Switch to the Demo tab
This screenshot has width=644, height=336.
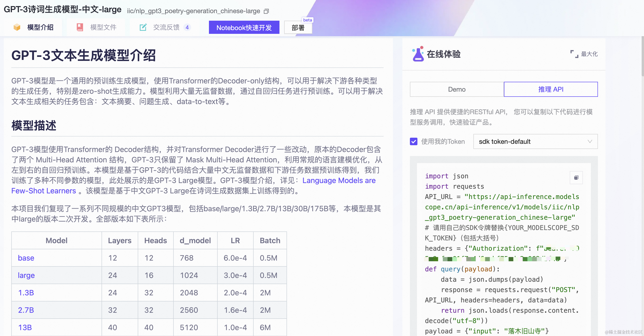click(x=456, y=89)
